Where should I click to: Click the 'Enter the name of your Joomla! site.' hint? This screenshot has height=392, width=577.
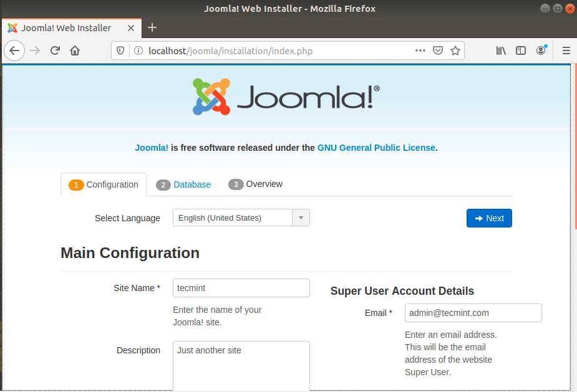point(217,316)
